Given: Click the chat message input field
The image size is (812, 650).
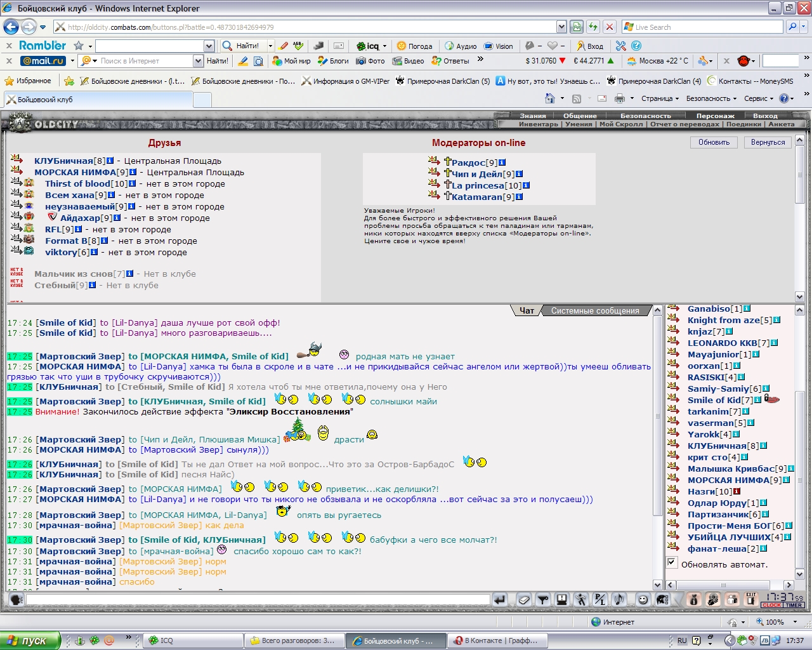Looking at the screenshot, I should (258, 599).
